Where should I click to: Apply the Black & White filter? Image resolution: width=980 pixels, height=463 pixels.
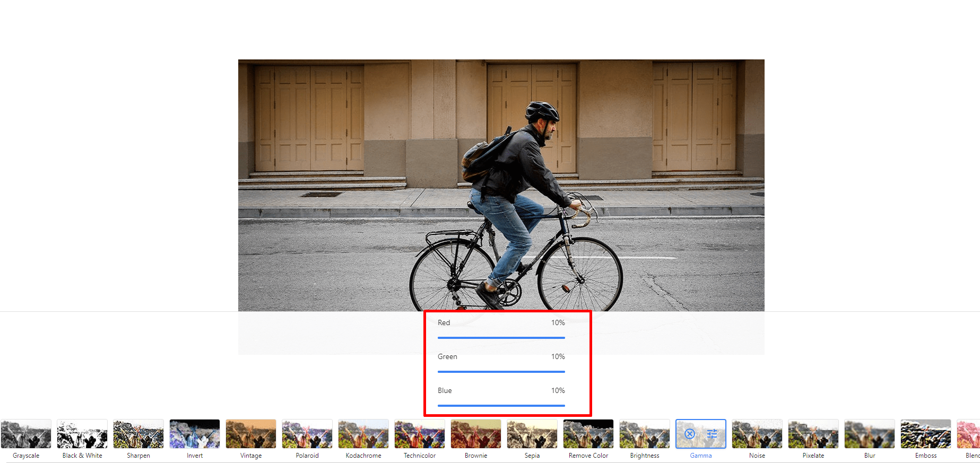tap(82, 434)
